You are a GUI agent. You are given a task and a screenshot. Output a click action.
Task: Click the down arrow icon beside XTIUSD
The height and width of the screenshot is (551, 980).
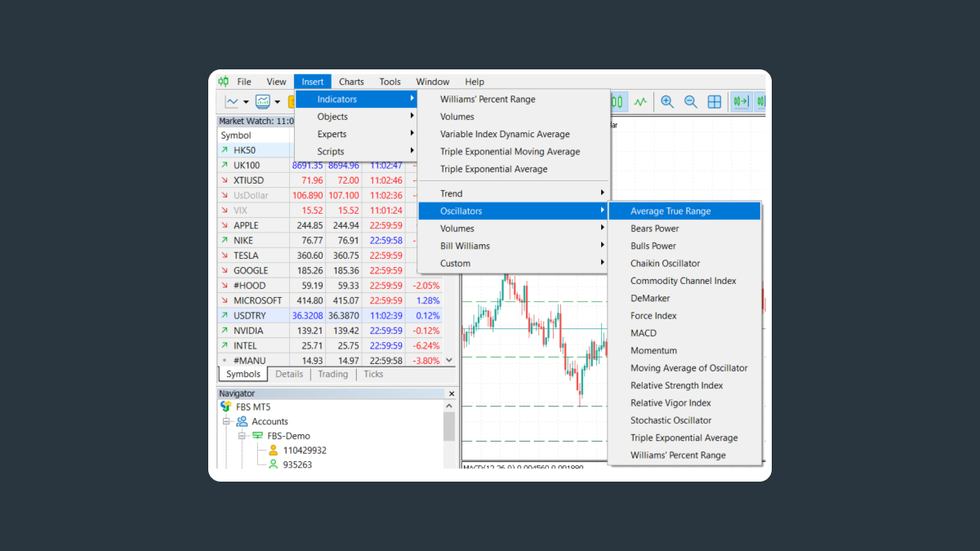click(x=225, y=180)
